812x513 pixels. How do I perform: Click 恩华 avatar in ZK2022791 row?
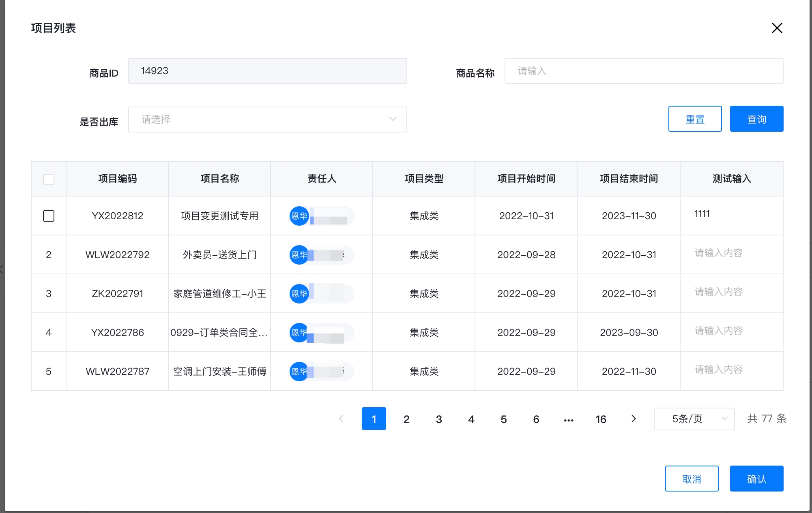tap(299, 294)
